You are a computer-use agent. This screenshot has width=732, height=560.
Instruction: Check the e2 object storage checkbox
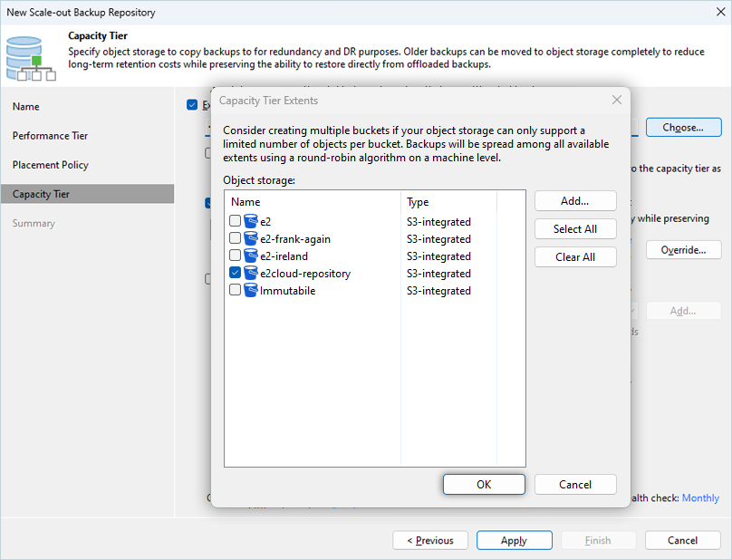click(x=236, y=221)
